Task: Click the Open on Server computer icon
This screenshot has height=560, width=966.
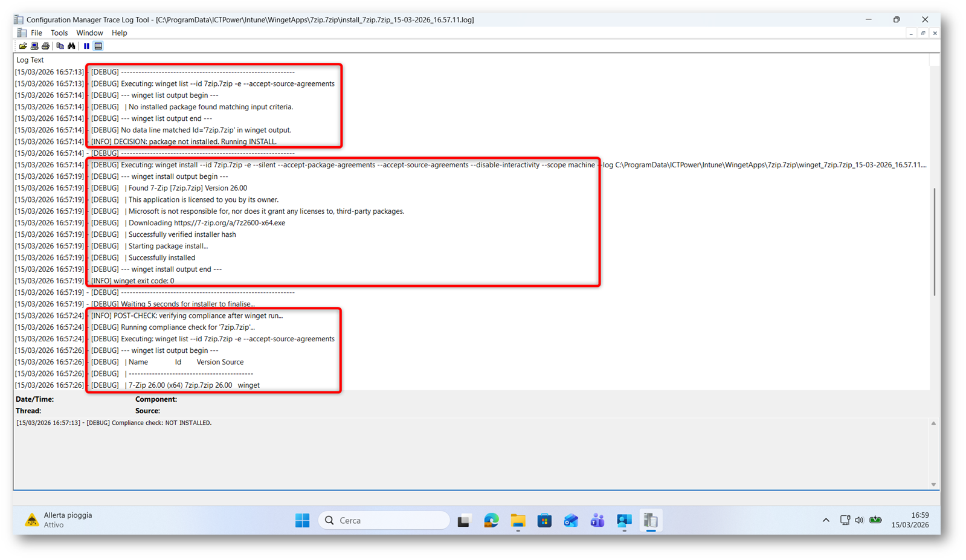Action: [x=34, y=46]
